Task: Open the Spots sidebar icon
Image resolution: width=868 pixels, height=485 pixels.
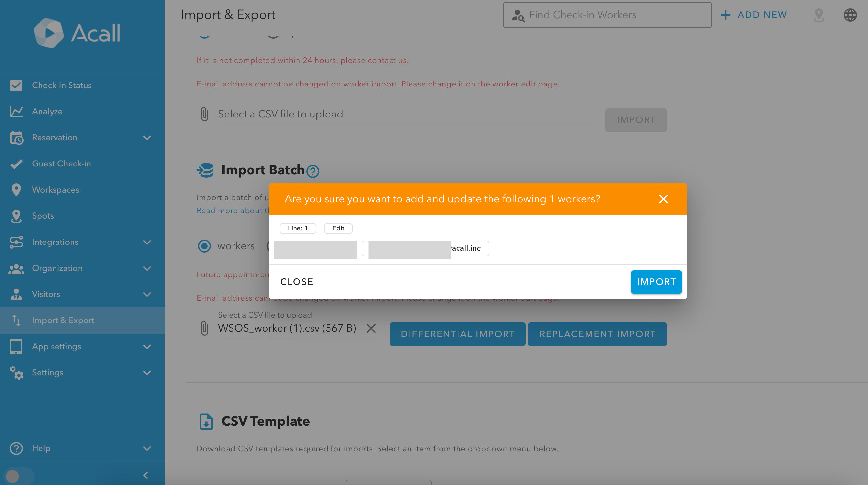Action: pos(16,216)
